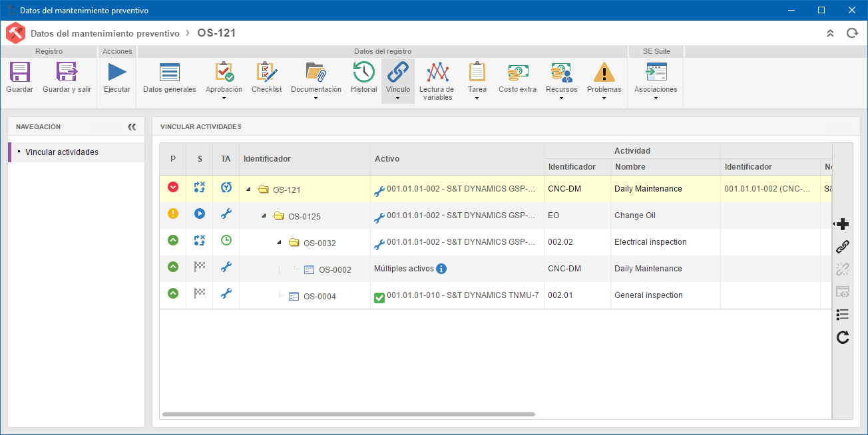This screenshot has height=435, width=868.
Task: Expand the Vínculo dropdown arrow
Action: [x=398, y=98]
